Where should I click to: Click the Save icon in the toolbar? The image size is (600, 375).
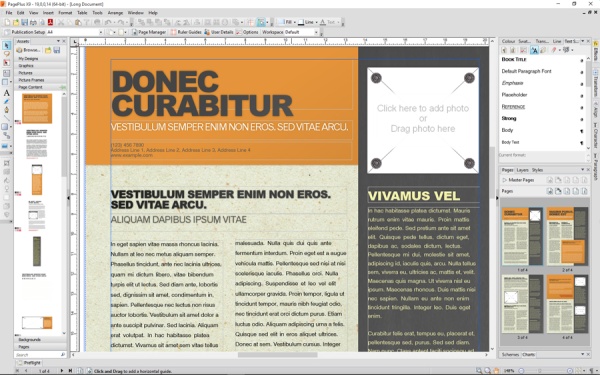24,22
